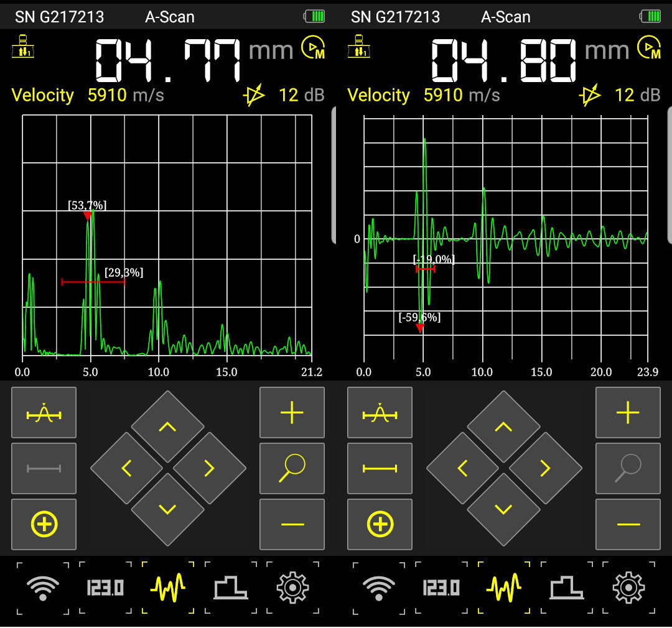Click the gate width button in right panel
Screen dimensions: 672x628
tap(380, 468)
